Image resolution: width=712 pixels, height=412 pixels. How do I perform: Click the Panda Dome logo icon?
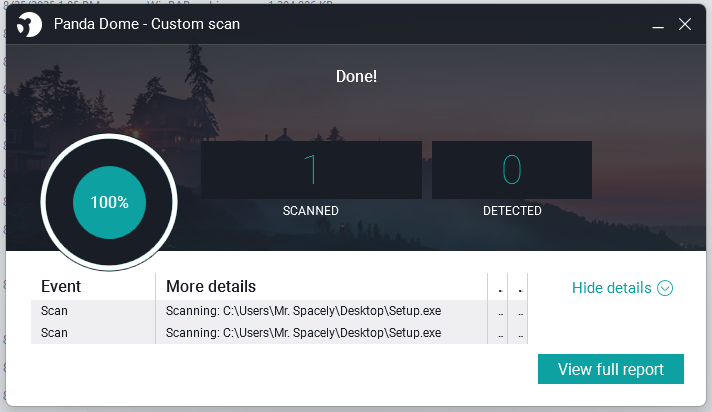tap(29, 25)
